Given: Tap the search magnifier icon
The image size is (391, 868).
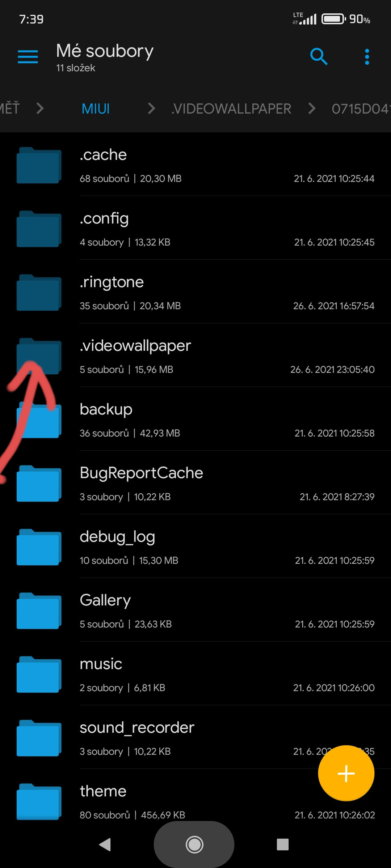Looking at the screenshot, I should (319, 56).
